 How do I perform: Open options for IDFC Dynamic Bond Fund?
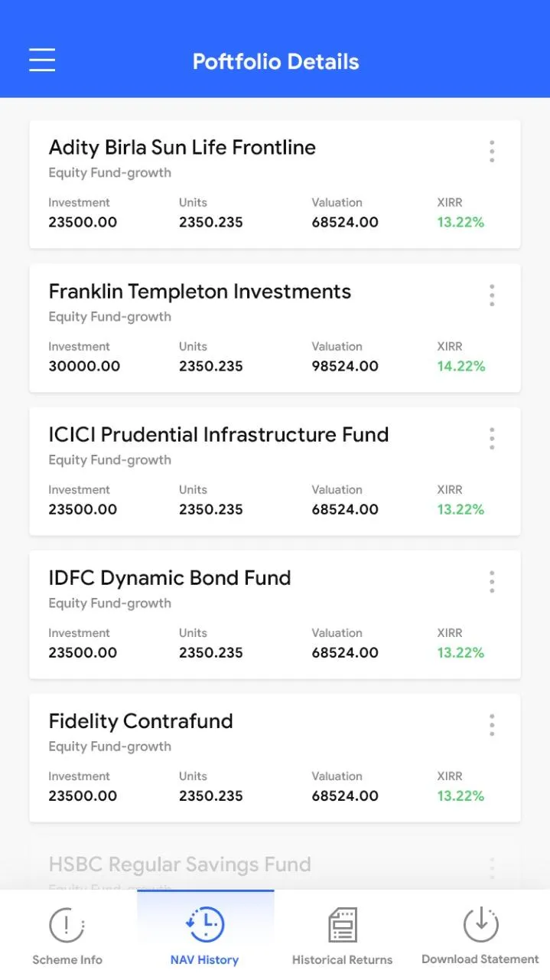[x=492, y=582]
